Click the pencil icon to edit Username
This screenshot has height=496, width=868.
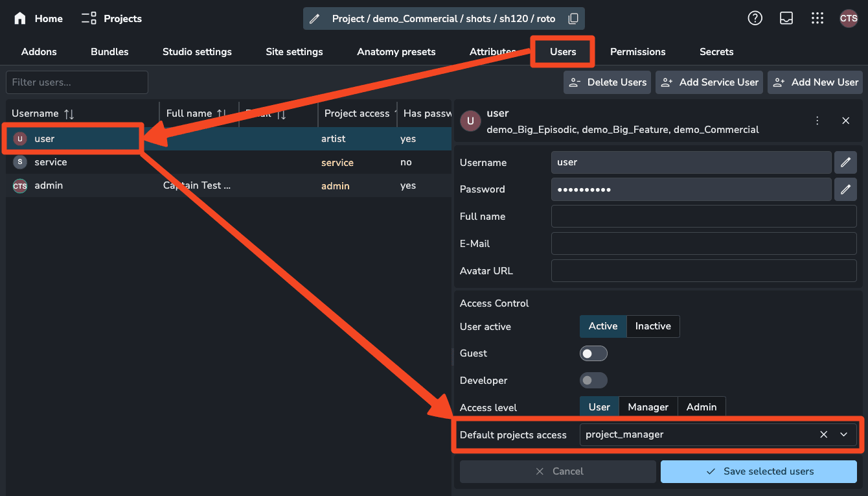845,162
